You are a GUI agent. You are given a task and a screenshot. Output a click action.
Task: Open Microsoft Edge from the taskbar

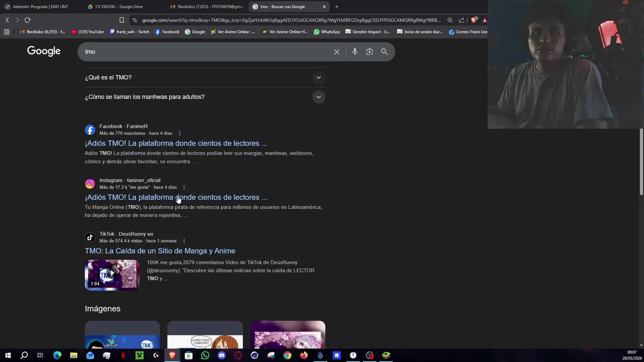click(57, 355)
